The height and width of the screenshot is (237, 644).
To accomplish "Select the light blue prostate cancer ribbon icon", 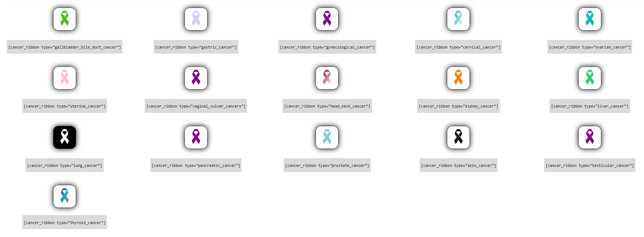I will click(x=327, y=137).
